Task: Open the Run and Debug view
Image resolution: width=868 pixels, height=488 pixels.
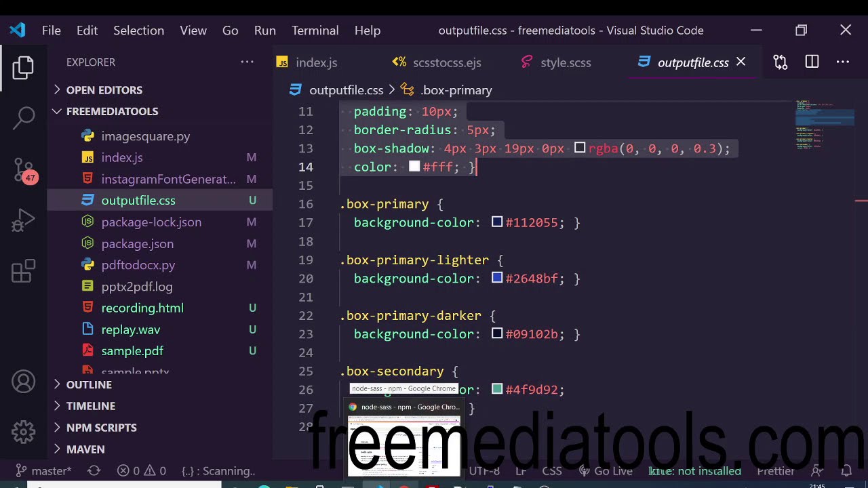Action: point(24,220)
